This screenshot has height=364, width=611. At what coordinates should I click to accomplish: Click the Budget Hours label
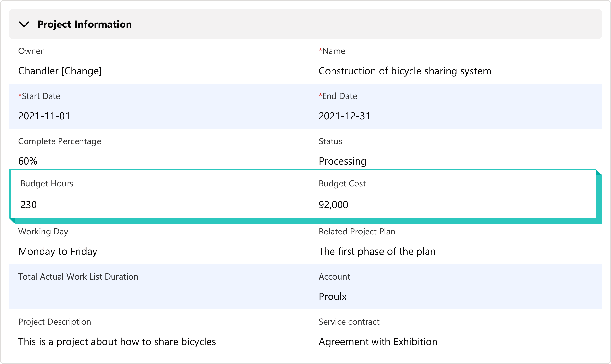point(47,183)
